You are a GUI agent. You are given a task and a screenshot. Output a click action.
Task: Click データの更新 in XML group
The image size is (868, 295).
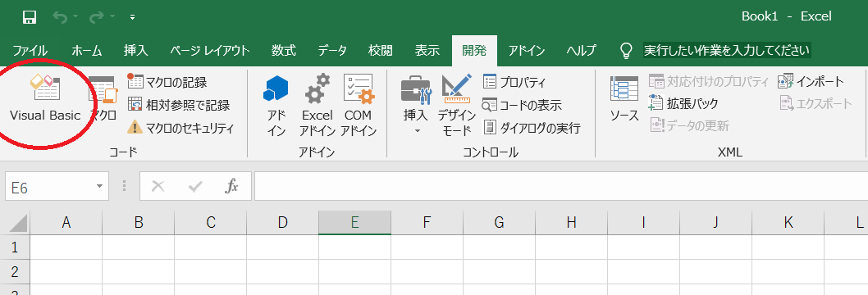click(689, 125)
